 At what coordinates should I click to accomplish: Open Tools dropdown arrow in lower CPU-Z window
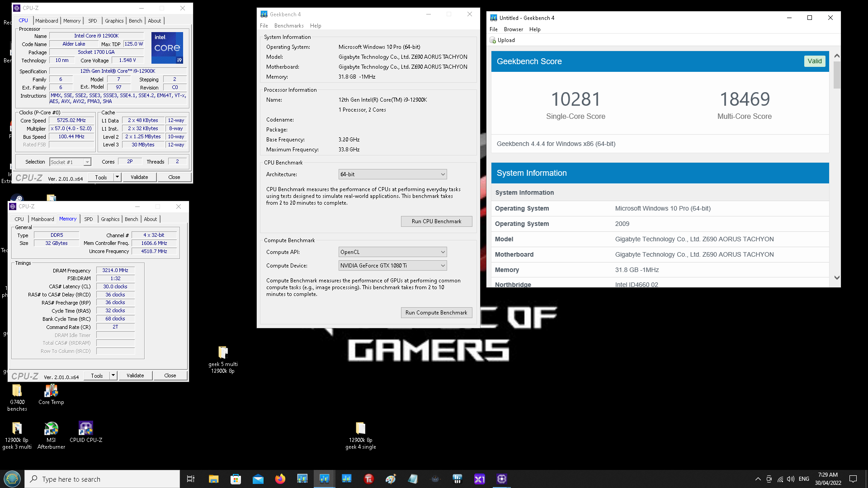(x=113, y=375)
